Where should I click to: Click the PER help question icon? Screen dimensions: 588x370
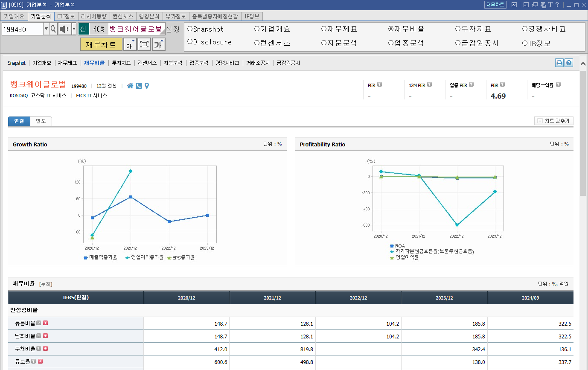click(379, 84)
